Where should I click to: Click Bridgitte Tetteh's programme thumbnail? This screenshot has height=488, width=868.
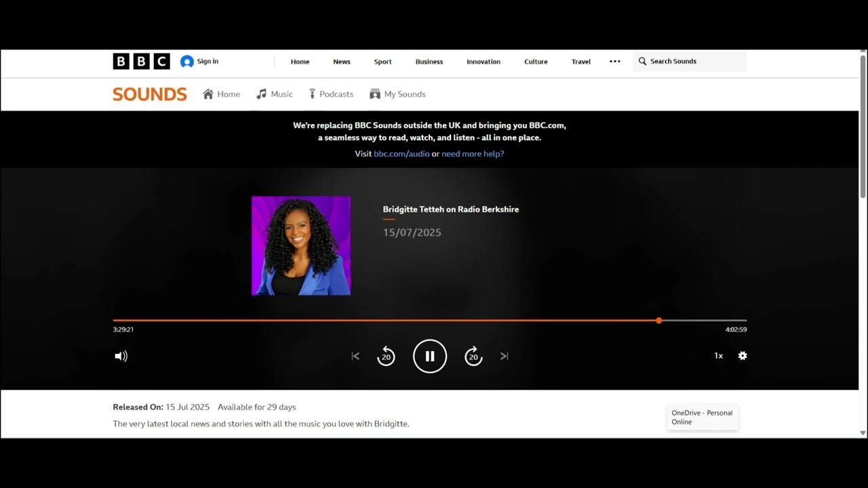click(301, 246)
